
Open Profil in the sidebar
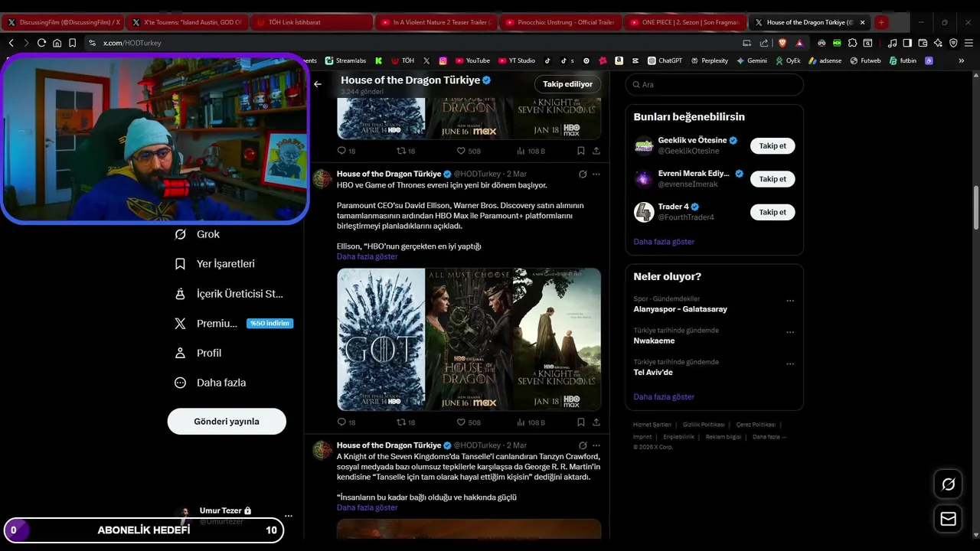click(x=198, y=353)
